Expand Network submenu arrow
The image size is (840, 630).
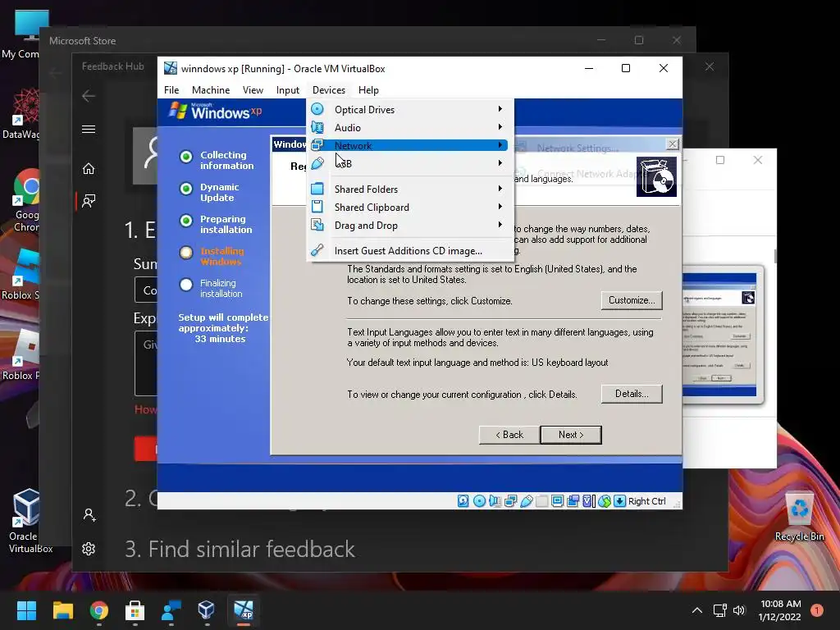coord(500,145)
